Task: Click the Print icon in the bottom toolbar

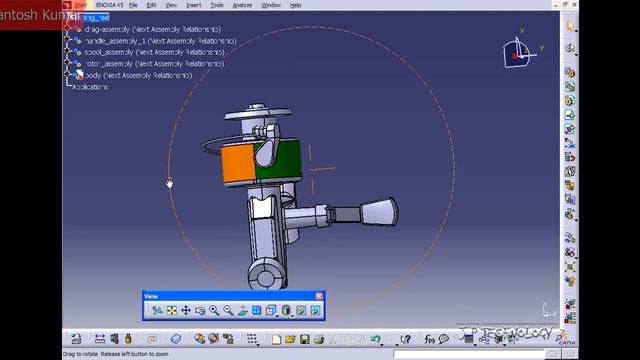Action: [319, 339]
